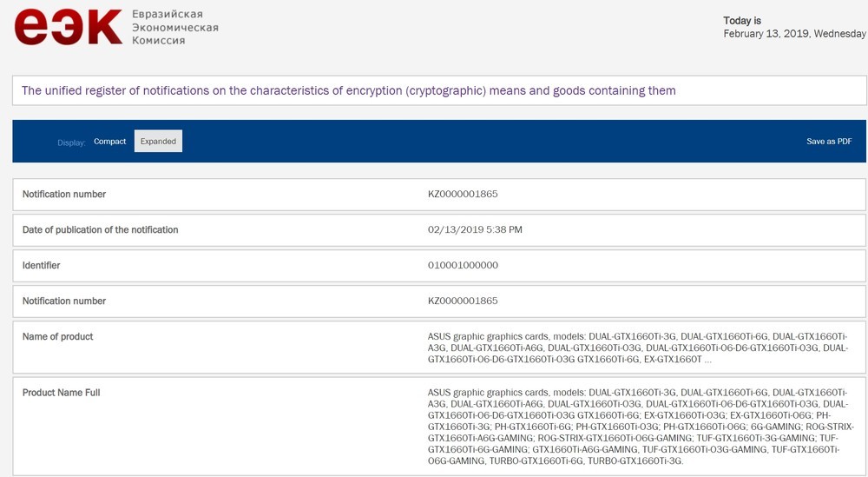Save the notification as PDF
This screenshot has height=477, width=868.
click(x=829, y=142)
